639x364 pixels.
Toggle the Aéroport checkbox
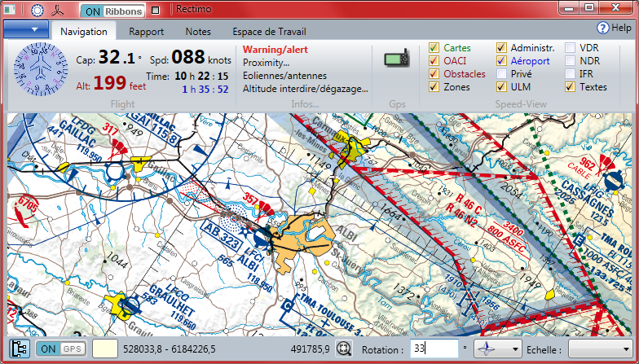[501, 60]
